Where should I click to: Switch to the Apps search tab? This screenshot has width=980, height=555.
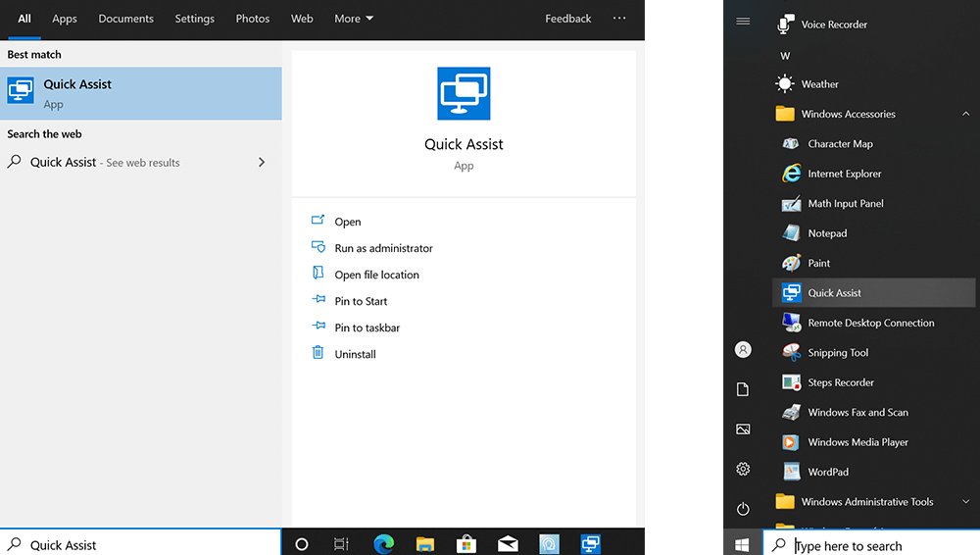pos(65,19)
